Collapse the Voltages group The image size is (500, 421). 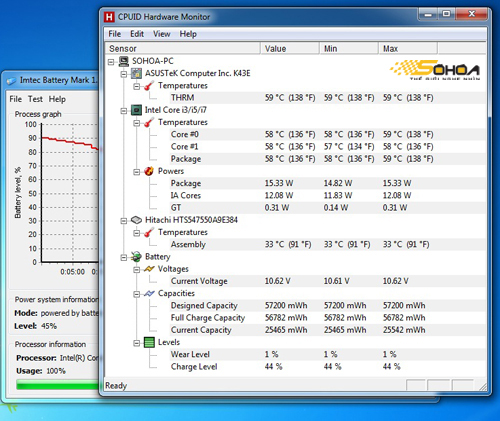click(x=137, y=270)
